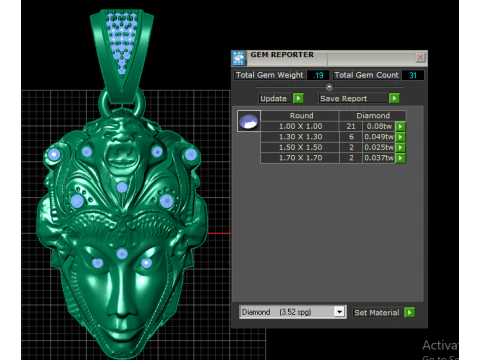
Task: Click the green arrow next to Update
Action: [x=298, y=98]
